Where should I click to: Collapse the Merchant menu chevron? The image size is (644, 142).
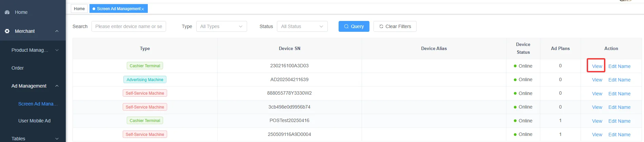click(57, 31)
